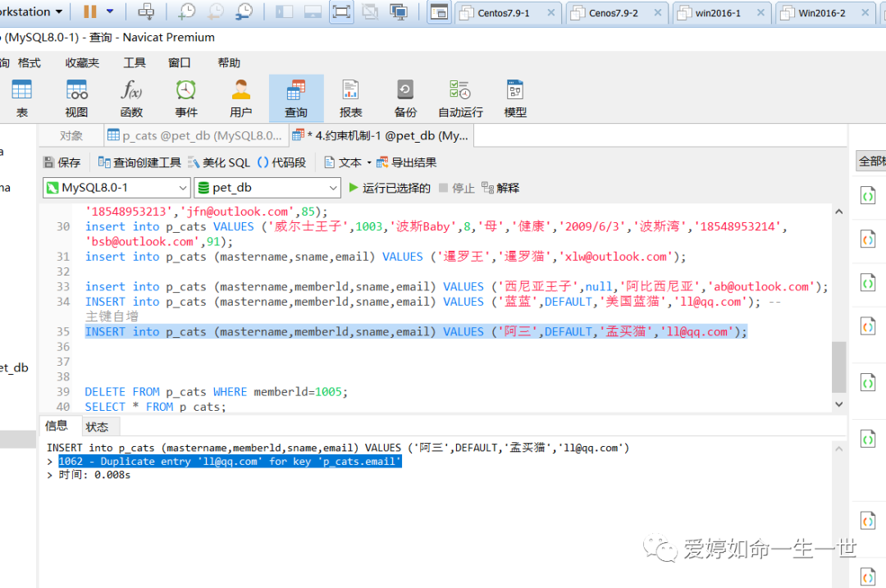Viewport: 886px width, 588px height.
Task: Click the 保存 save button
Action: click(62, 162)
